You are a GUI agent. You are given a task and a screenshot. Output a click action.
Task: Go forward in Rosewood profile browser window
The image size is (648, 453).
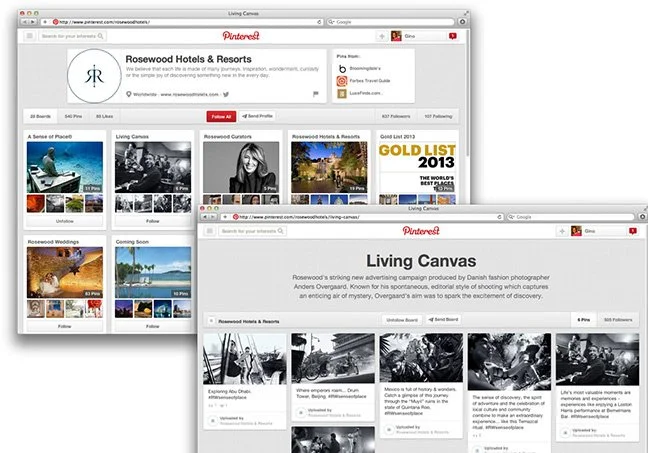(x=32, y=21)
